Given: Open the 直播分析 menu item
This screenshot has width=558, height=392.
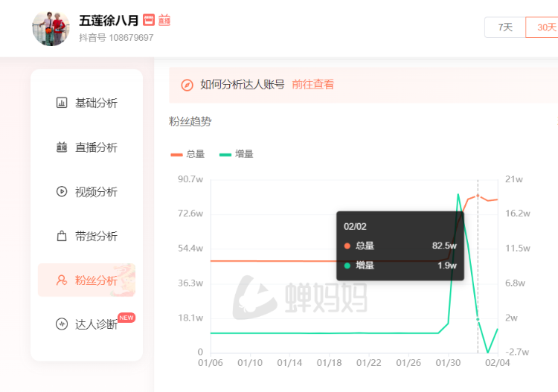Looking at the screenshot, I should tap(96, 148).
